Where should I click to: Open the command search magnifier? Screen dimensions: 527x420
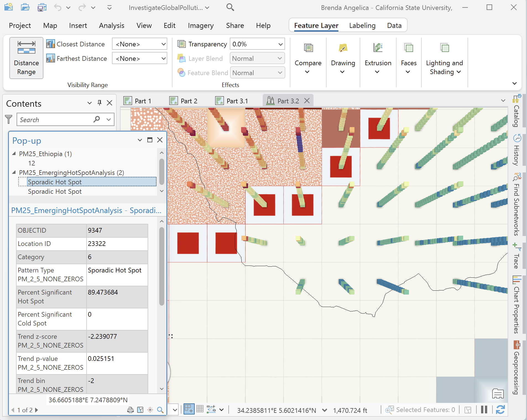230,7
